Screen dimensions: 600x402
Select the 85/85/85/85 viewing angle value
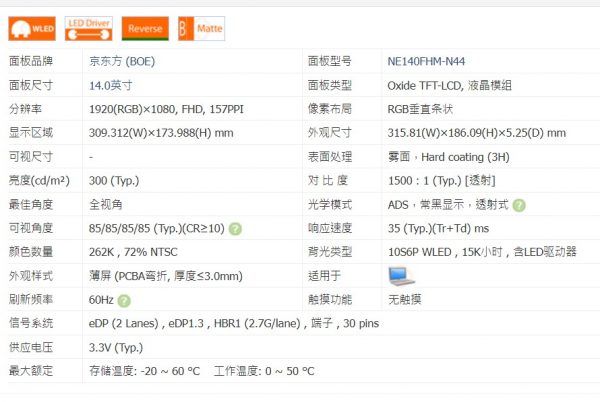coord(157,228)
